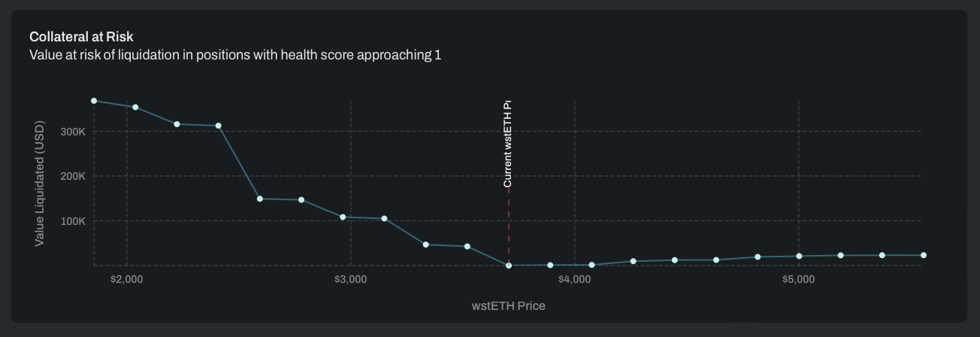The height and width of the screenshot is (337, 980).
Task: Click the $5,000 x-axis label
Action: tap(798, 280)
